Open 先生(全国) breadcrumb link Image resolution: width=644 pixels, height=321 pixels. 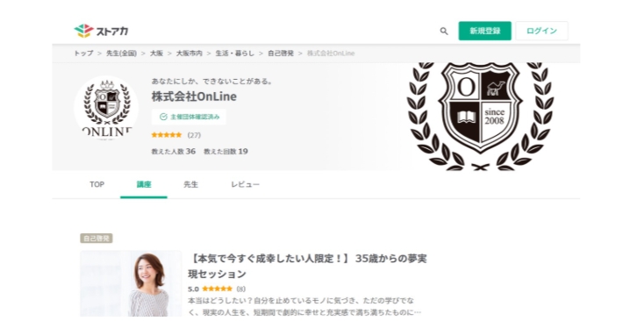121,53
